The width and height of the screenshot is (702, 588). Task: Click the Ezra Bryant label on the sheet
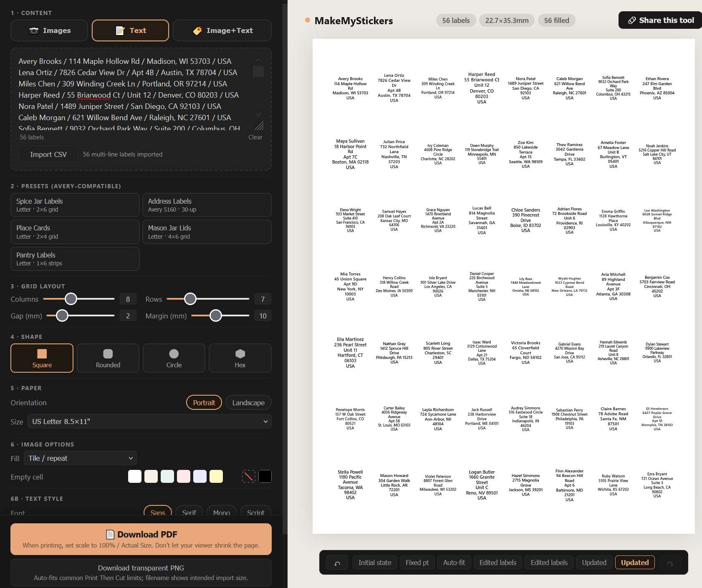[657, 485]
